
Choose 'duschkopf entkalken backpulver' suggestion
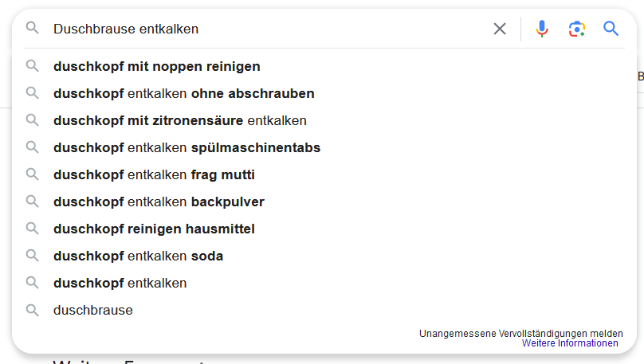click(159, 202)
